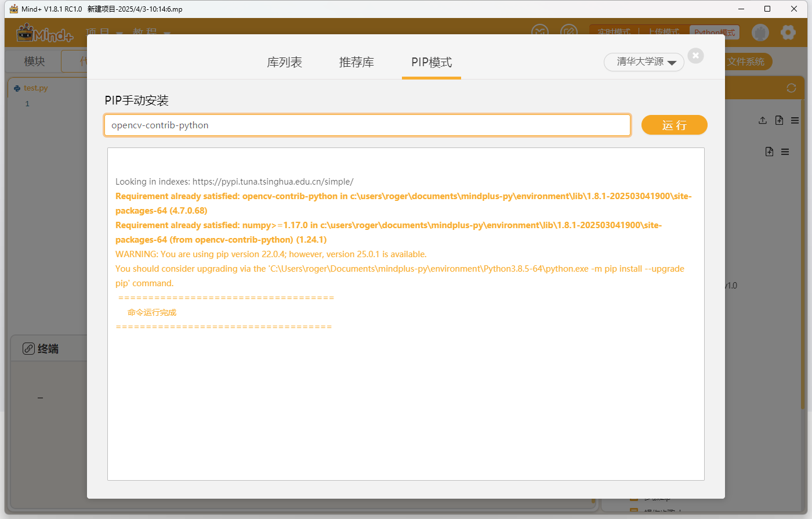812x519 pixels.
Task: Open the lower hamburger menu in file panel
Action: [x=785, y=152]
